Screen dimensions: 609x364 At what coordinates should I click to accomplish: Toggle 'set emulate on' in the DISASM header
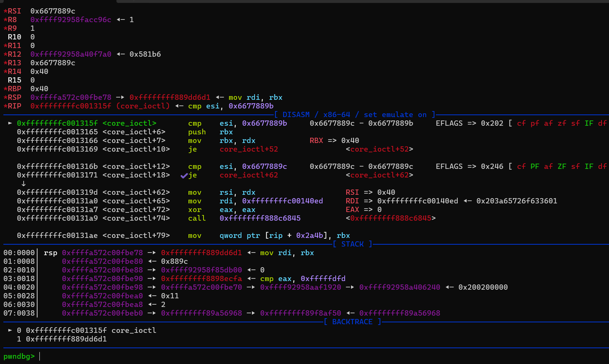coord(397,114)
